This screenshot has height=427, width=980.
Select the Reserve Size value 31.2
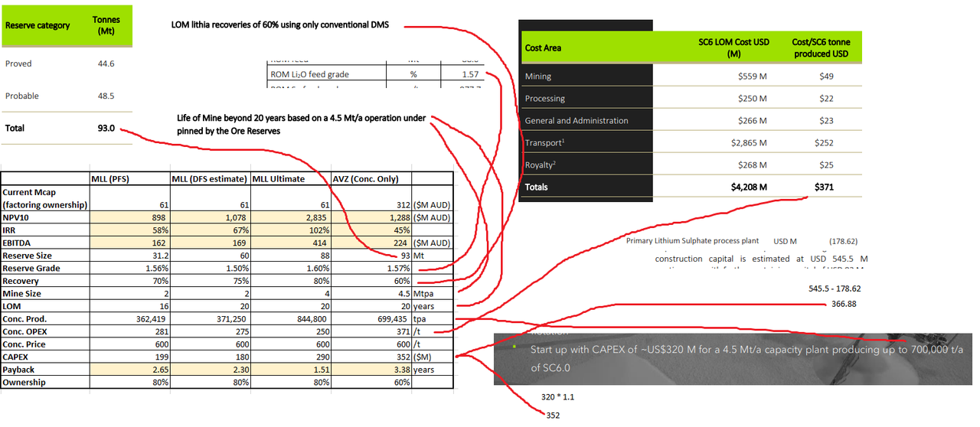tap(158, 256)
